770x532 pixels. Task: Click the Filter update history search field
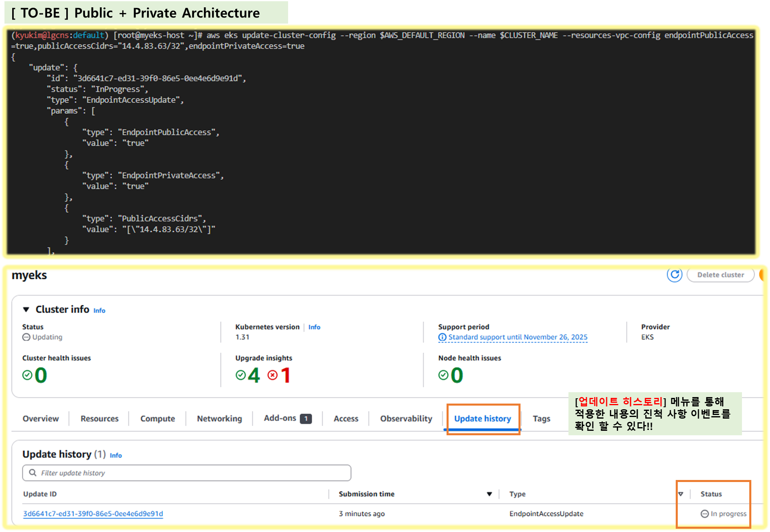(187, 473)
